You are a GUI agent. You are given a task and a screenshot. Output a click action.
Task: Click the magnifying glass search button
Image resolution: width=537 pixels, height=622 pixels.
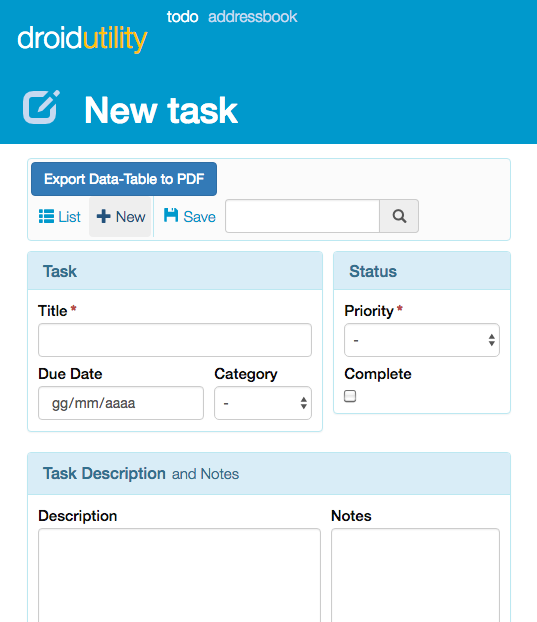(399, 216)
